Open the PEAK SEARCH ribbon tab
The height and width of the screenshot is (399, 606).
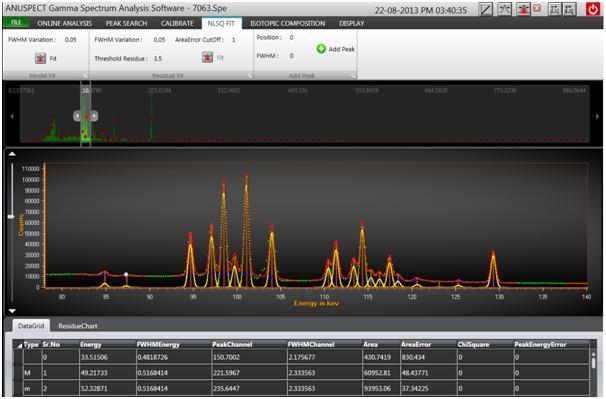[126, 23]
